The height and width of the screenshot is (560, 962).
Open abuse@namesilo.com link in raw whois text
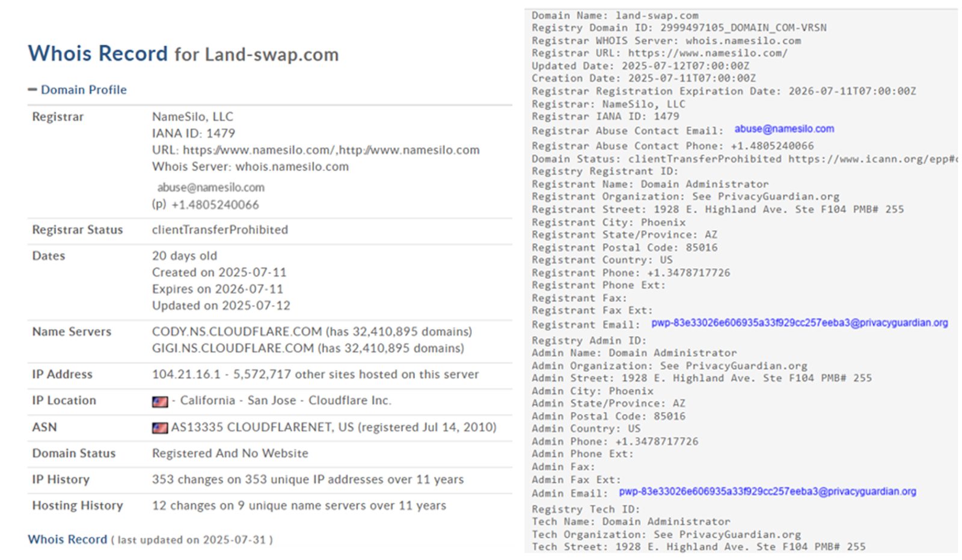tap(784, 129)
